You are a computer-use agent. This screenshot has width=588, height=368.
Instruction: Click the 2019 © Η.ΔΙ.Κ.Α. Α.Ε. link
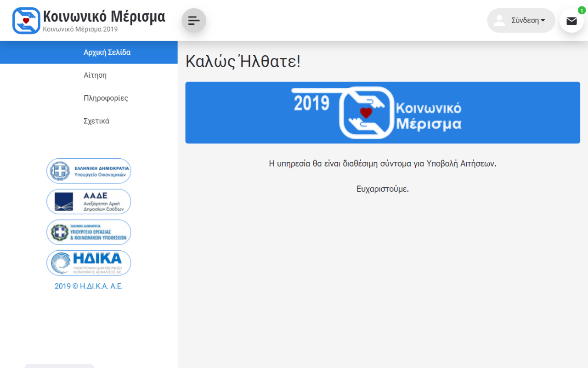[x=89, y=286]
